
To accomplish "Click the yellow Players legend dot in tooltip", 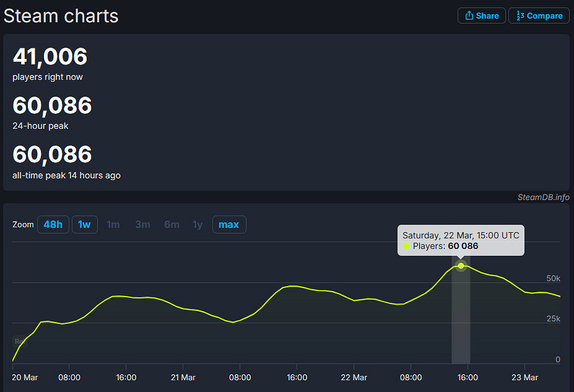I will coord(407,246).
